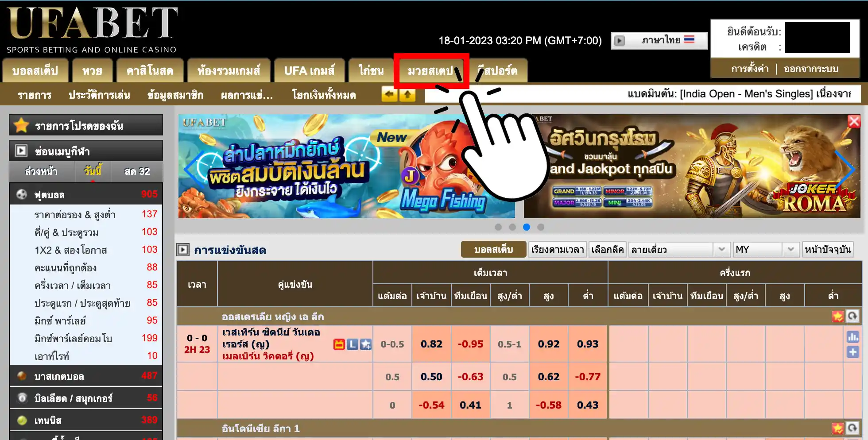Open the เรียงตามเวลา sort option
868x440 pixels.
click(x=558, y=249)
